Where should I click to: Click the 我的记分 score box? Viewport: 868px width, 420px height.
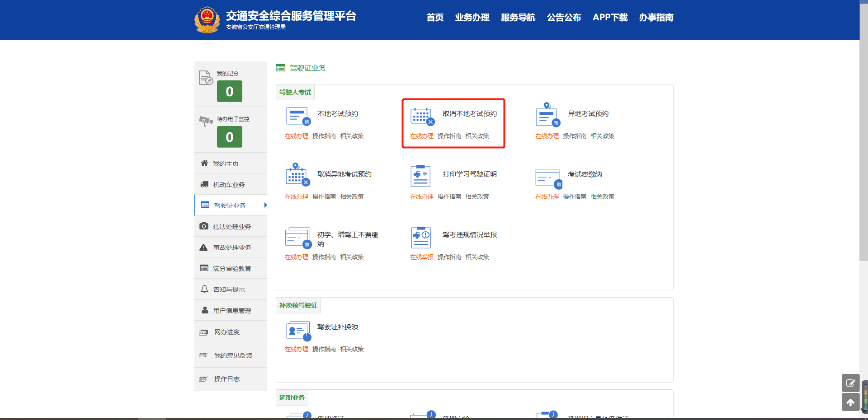coord(230,91)
